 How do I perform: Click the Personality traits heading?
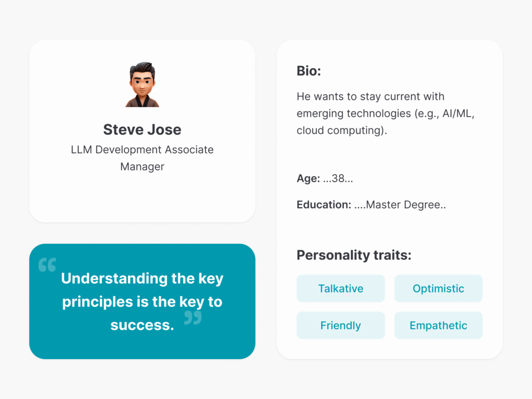(354, 255)
